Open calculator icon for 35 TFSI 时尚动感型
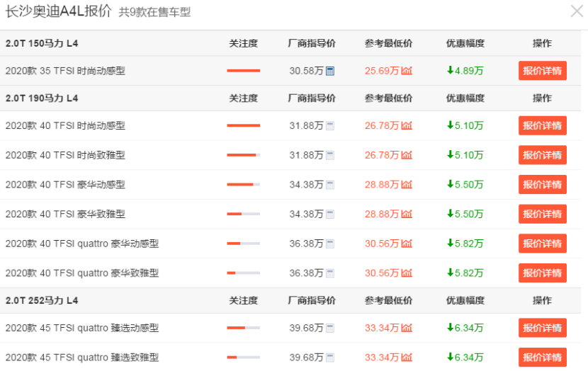This screenshot has width=588, height=371. [x=330, y=71]
